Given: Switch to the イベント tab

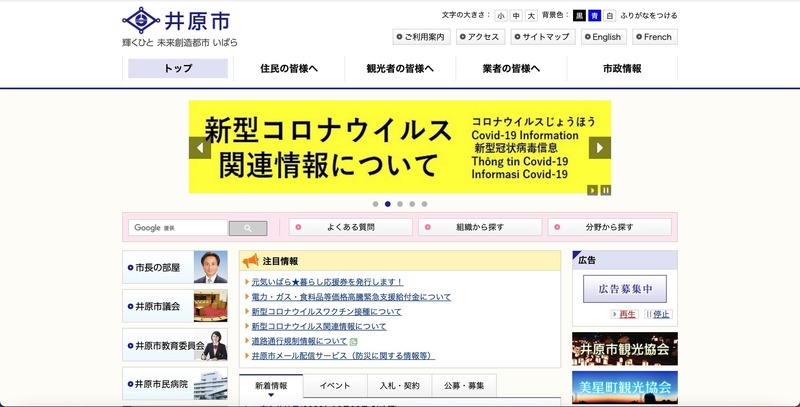Looking at the screenshot, I should (x=334, y=385).
